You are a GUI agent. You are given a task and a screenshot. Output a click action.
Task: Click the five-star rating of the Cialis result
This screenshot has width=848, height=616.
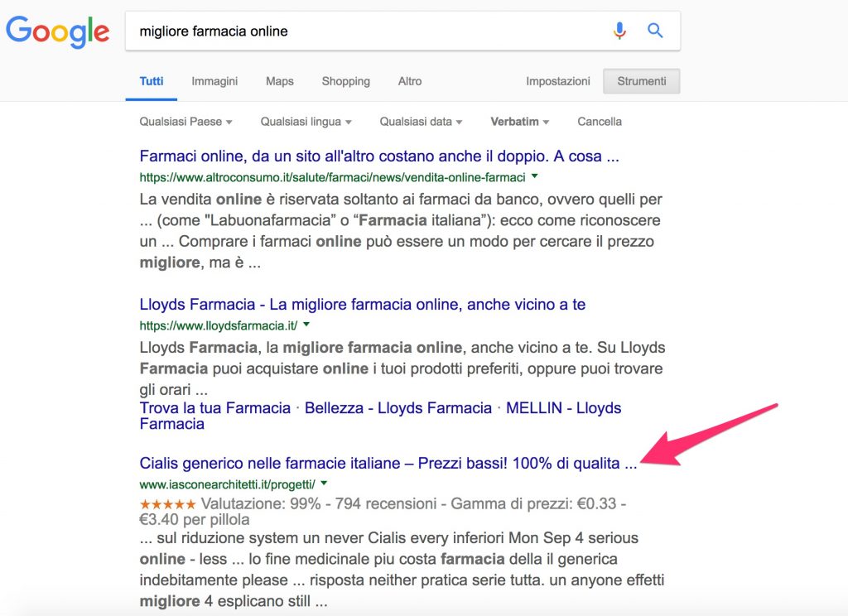coord(167,504)
